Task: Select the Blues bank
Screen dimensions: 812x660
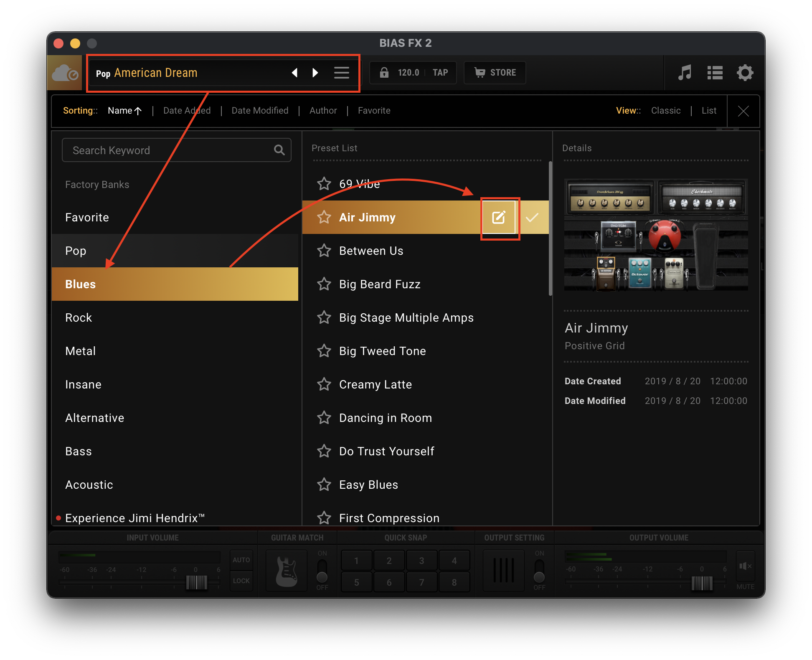Action: tap(175, 284)
